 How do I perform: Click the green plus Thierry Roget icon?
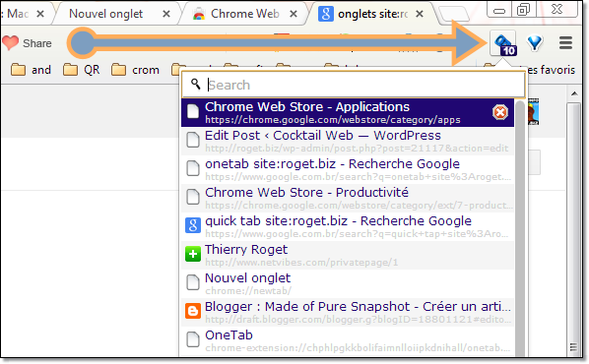193,254
